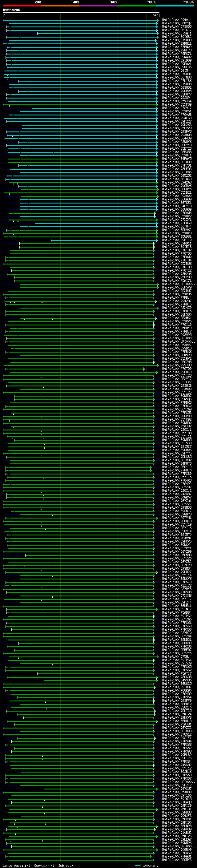Select the UniRef100_B6UAU9 label

coord(177,199)
